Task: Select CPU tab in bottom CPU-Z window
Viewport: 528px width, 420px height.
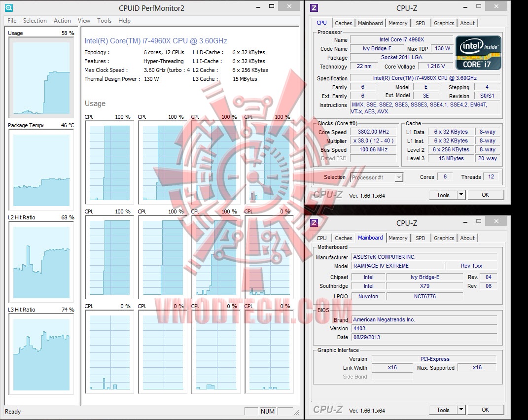Action: (x=321, y=238)
